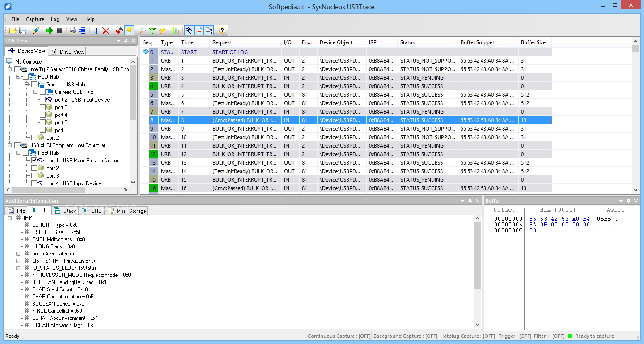
Task: Switch to the Driver View tab
Action: pos(67,51)
